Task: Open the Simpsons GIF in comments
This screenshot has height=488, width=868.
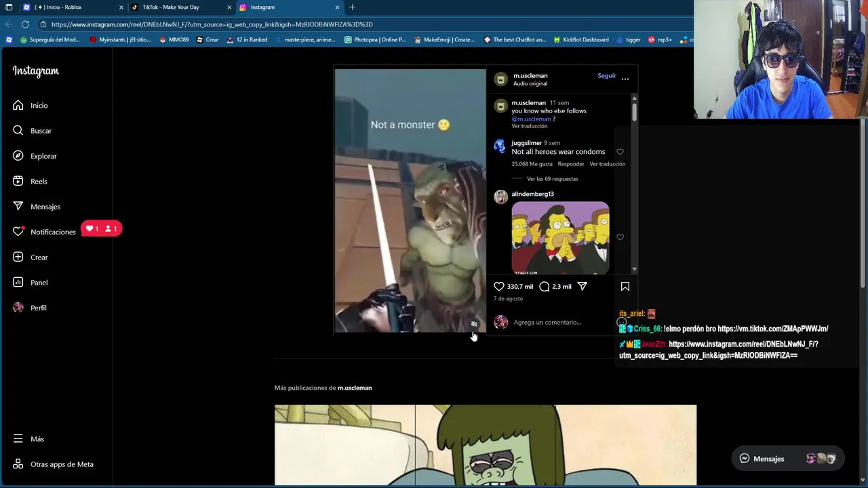Action: click(560, 237)
